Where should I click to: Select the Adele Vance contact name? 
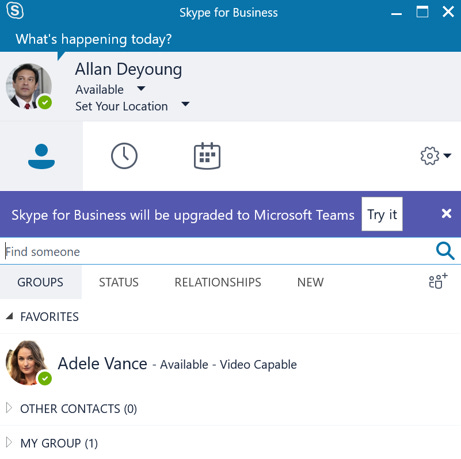pos(102,363)
